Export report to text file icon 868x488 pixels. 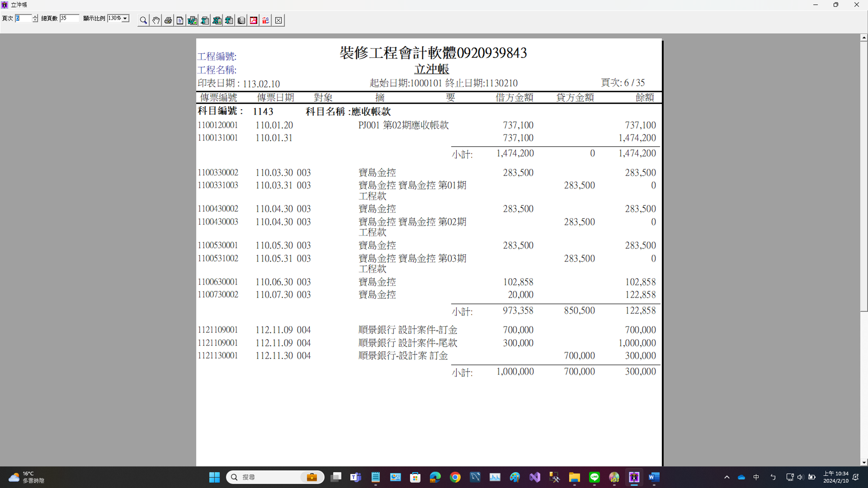pyautogui.click(x=229, y=21)
